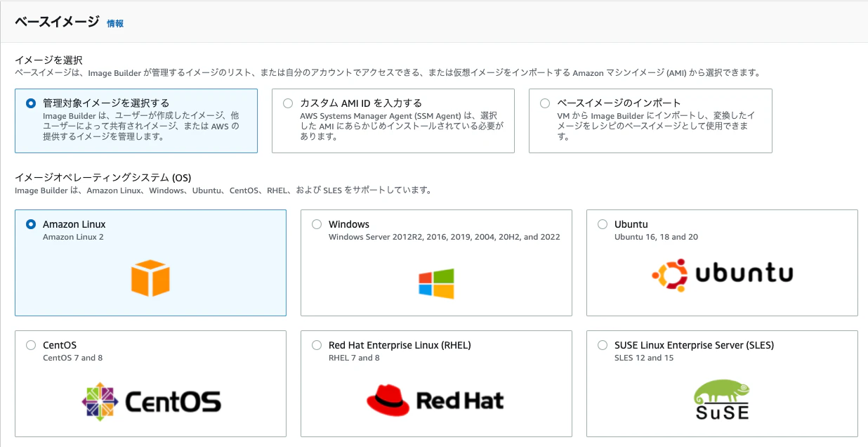
Task: Click the CentOS 7 and 8 text
Action: click(x=73, y=358)
